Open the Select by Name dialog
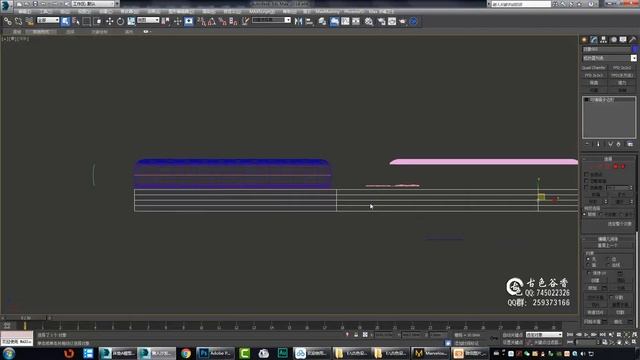This screenshot has height=360, width=640. (x=76, y=21)
